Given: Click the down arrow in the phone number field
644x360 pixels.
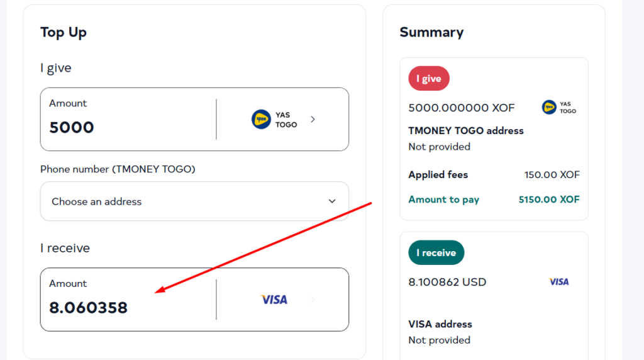Looking at the screenshot, I should [332, 201].
